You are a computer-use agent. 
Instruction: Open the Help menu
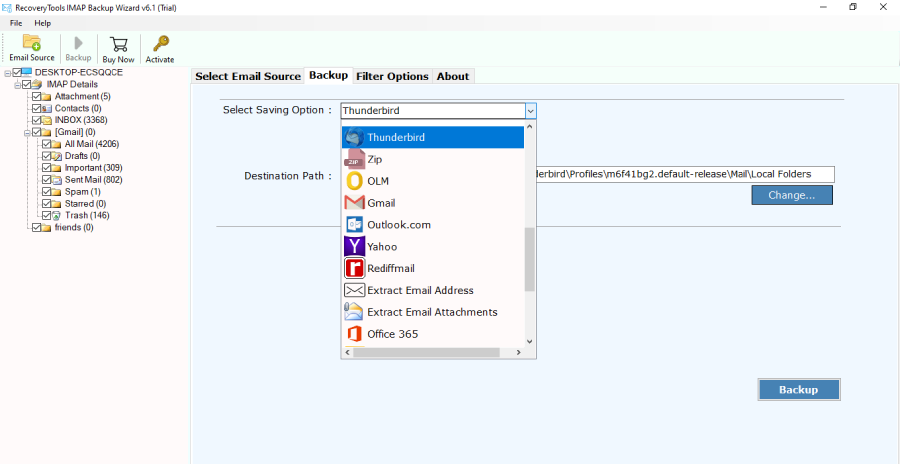point(42,23)
